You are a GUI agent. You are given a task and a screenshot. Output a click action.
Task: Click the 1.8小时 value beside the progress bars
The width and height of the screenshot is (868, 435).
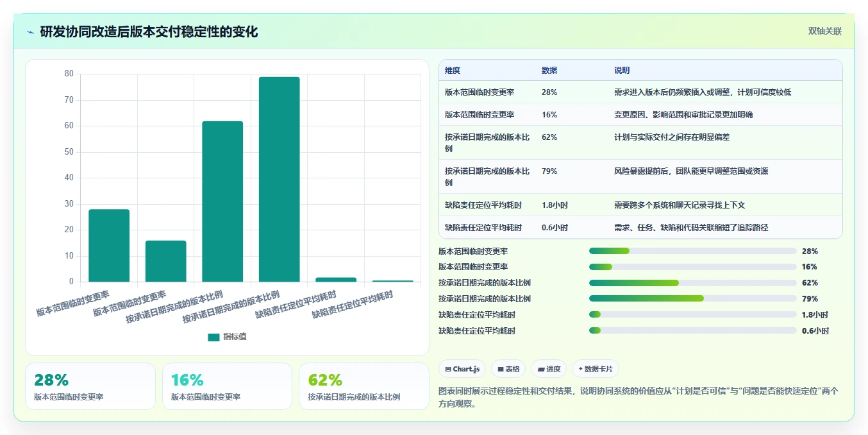point(815,314)
